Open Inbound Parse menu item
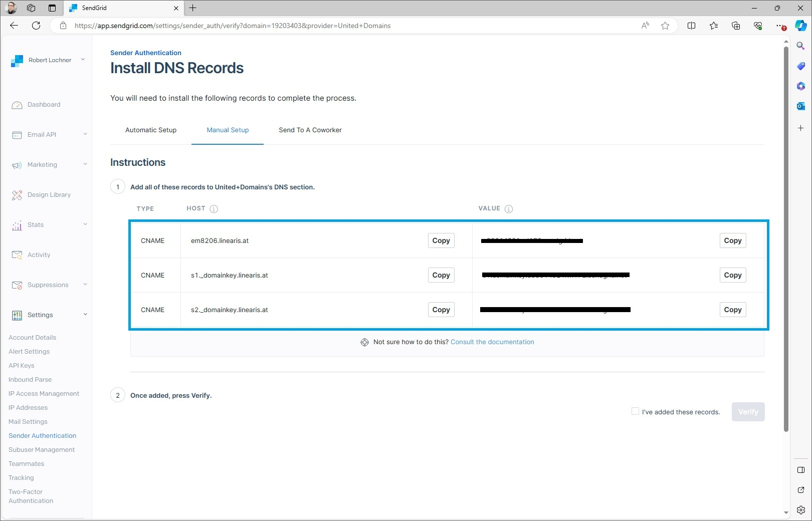Viewport: 812px width, 521px height. tap(30, 380)
